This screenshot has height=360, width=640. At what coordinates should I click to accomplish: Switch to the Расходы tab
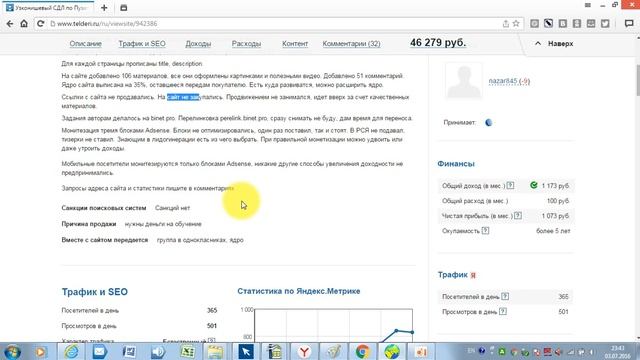point(246,44)
